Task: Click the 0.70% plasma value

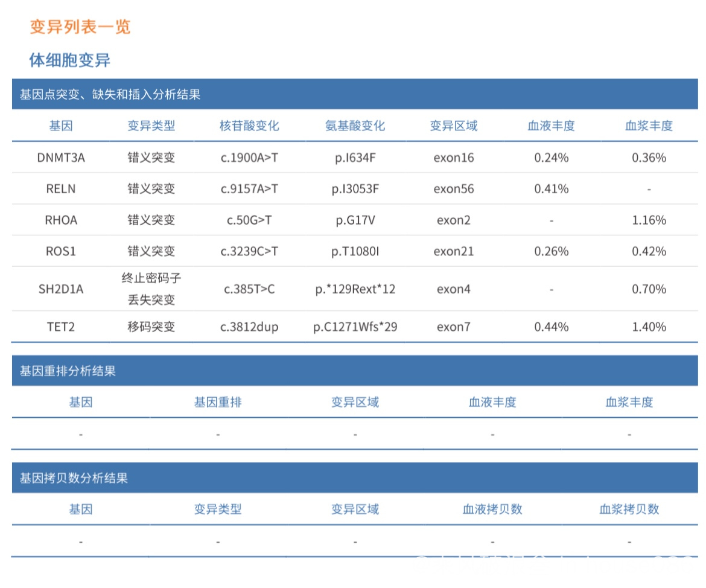Action: 648,289
